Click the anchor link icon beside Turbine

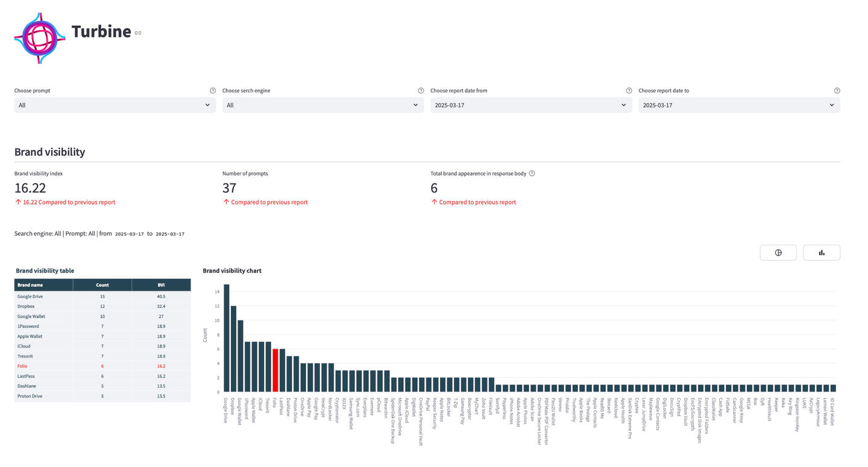click(x=138, y=33)
